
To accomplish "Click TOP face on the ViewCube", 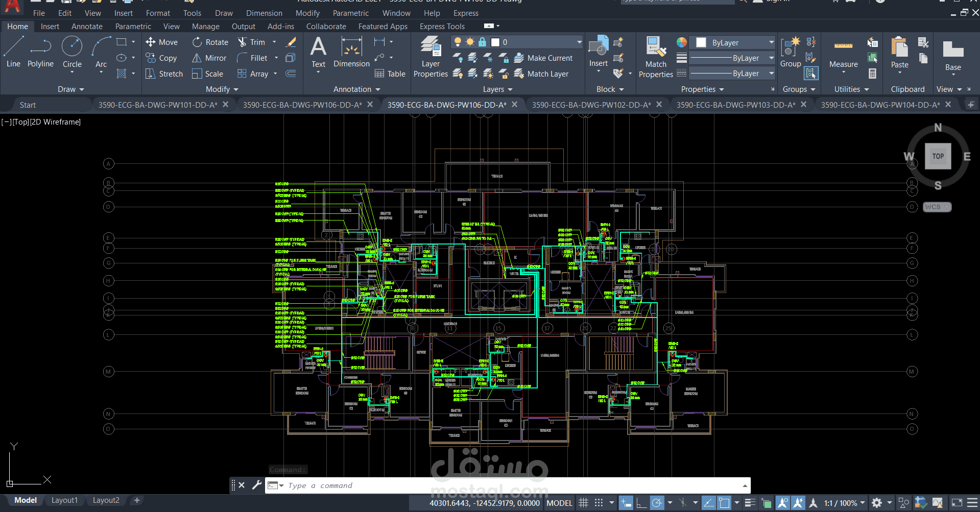I will click(938, 156).
